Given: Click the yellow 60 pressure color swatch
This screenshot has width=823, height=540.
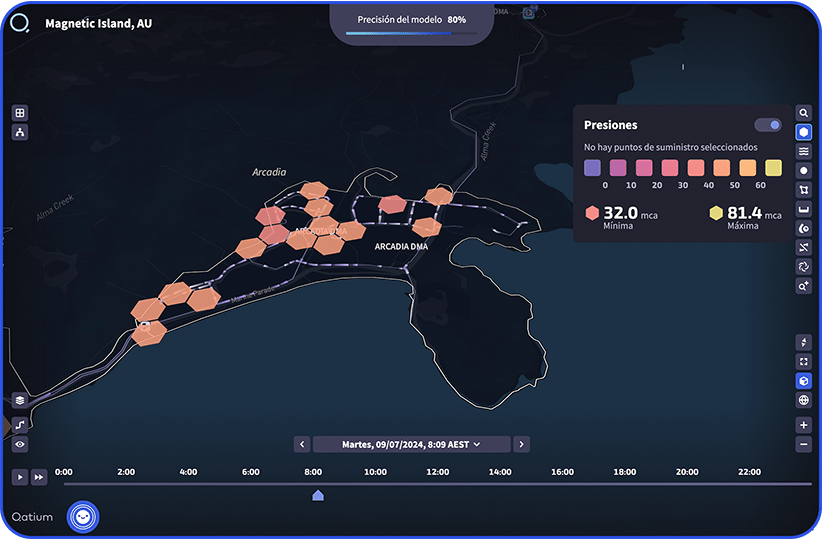Looking at the screenshot, I should pyautogui.click(x=760, y=167).
